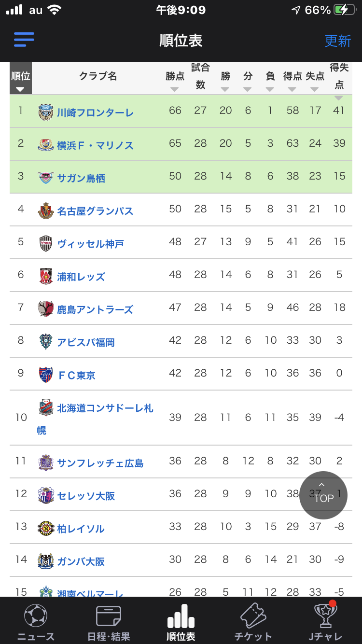Open the Jチャレ tab
Screen dimensions: 362x644
(325, 622)
